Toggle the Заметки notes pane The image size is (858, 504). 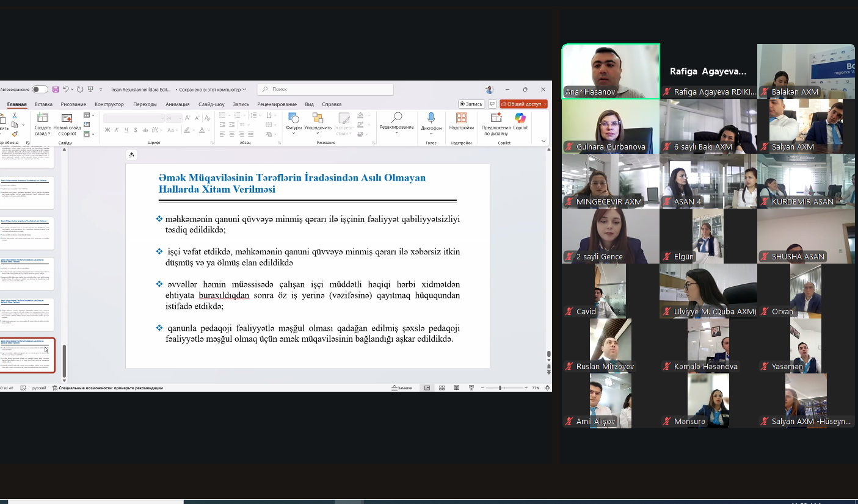point(402,388)
